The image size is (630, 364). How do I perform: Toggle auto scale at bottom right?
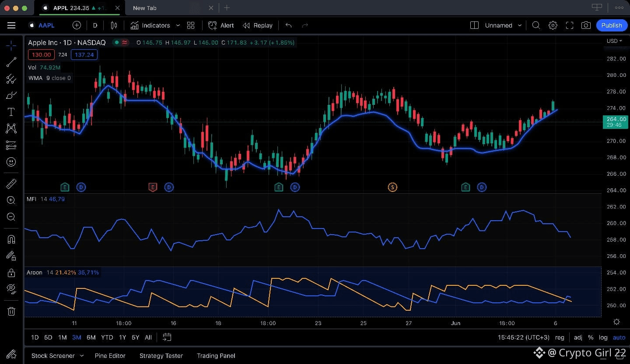[x=619, y=337]
